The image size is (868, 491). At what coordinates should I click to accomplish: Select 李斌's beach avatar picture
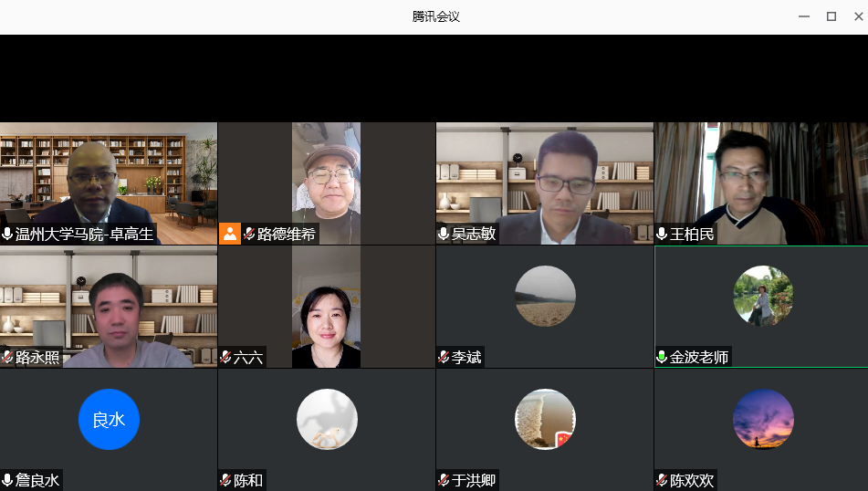click(x=545, y=297)
